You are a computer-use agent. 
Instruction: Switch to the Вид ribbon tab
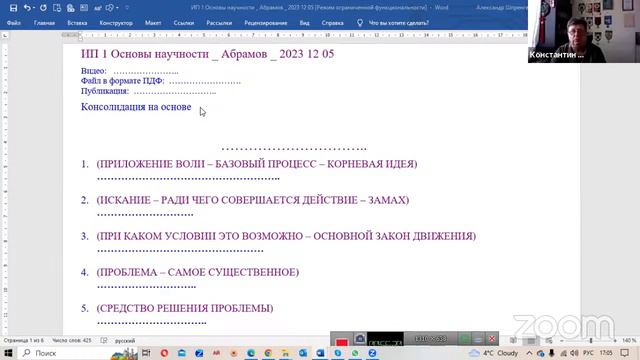click(304, 23)
